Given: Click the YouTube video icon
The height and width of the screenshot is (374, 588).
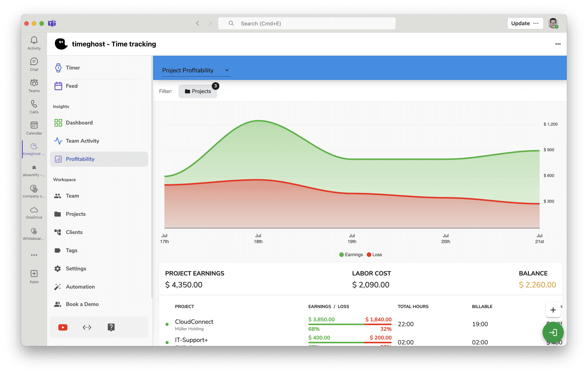Looking at the screenshot, I should [63, 327].
